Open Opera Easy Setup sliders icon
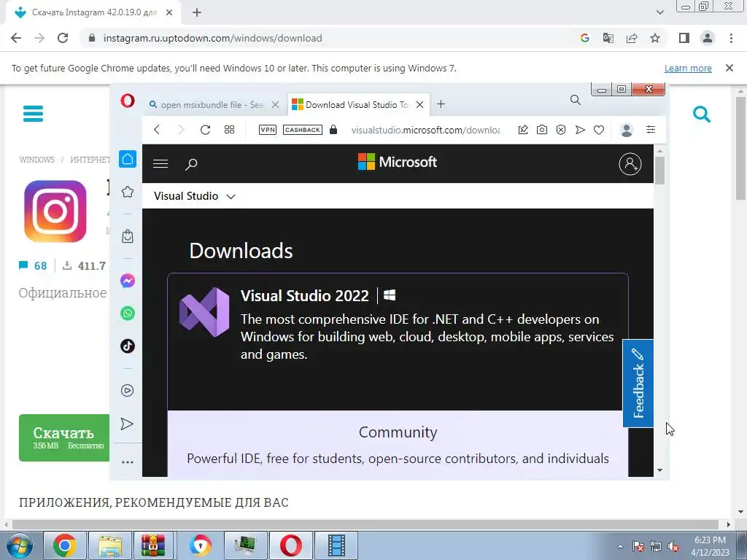 click(650, 130)
